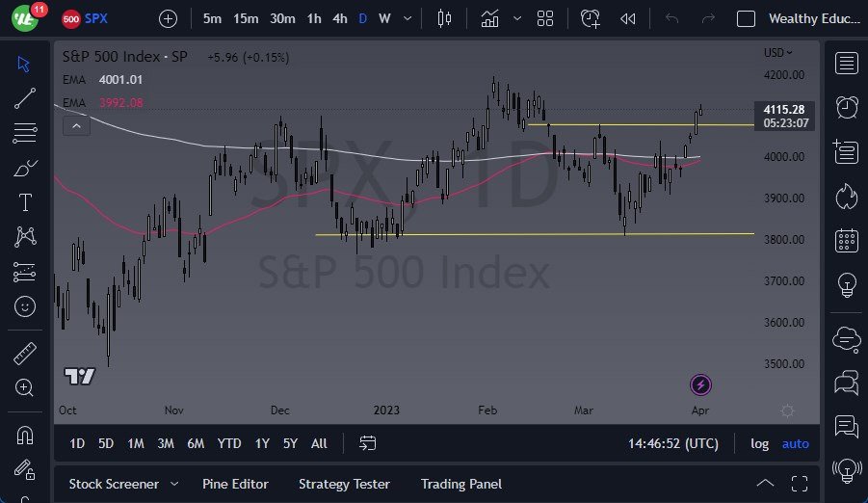Select the daily D timeframe

(362, 19)
